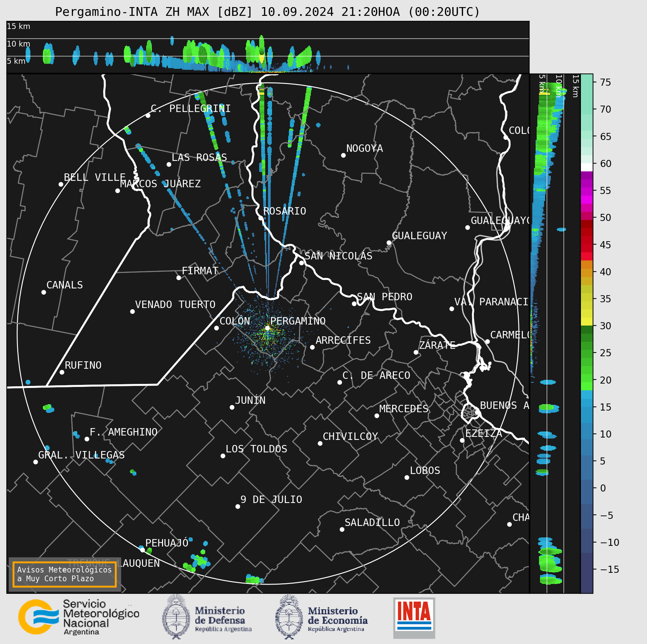This screenshot has height=644, width=647.
Task: Click the LOBOS city label
Action: [x=425, y=471]
